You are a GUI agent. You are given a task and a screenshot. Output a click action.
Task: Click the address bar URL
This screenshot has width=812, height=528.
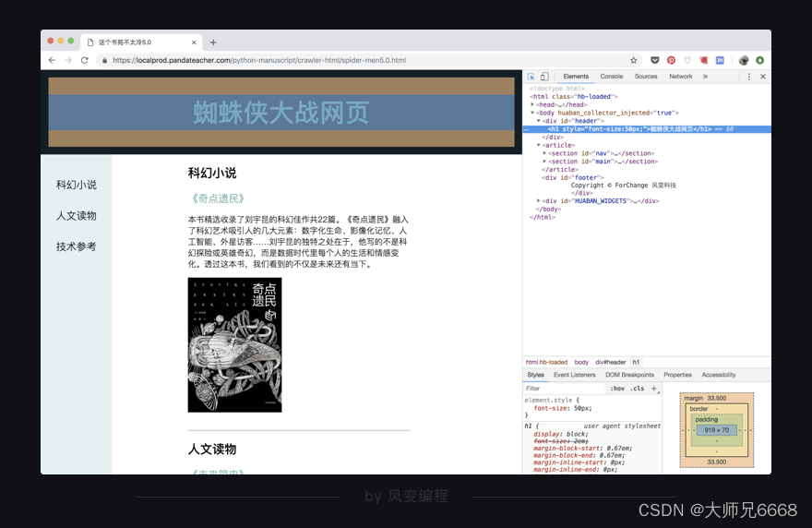point(259,60)
